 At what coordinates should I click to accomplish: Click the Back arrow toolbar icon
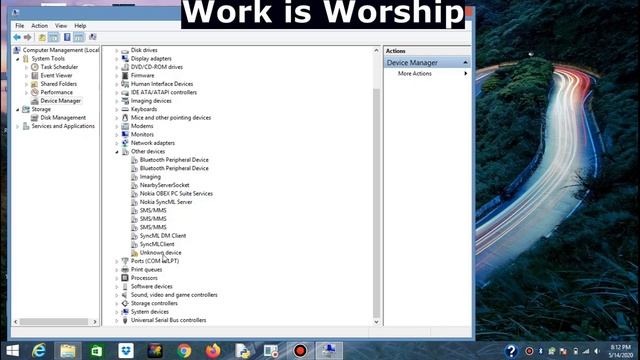click(17, 38)
